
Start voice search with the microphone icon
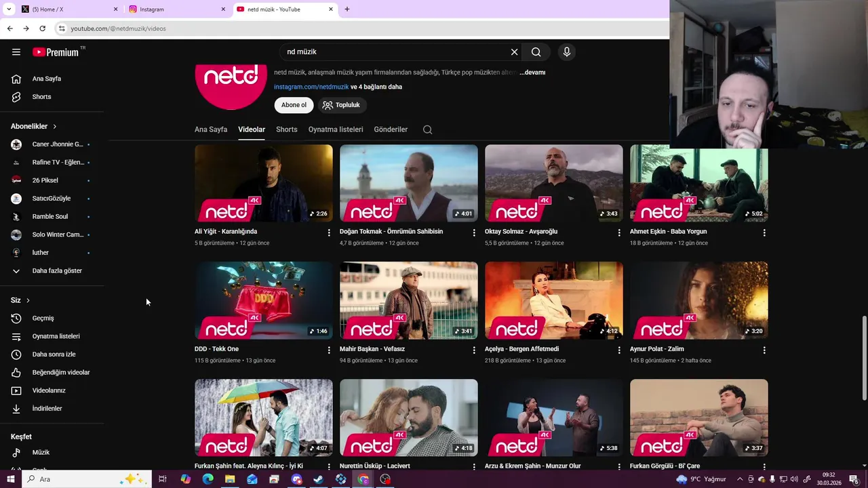tap(567, 52)
